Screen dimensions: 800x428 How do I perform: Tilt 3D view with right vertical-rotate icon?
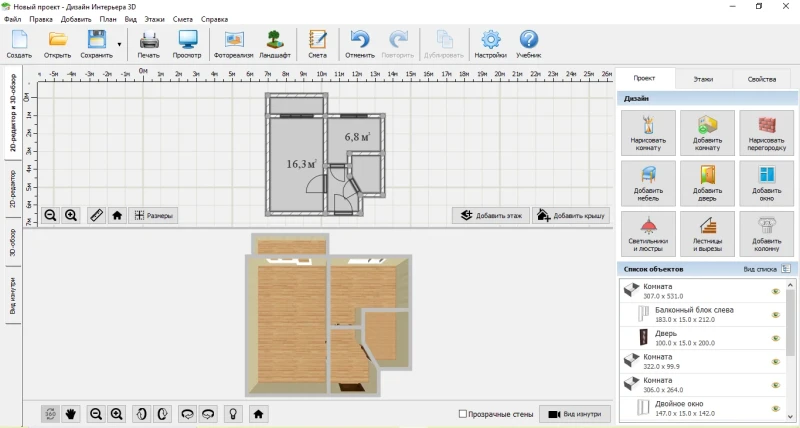162,414
